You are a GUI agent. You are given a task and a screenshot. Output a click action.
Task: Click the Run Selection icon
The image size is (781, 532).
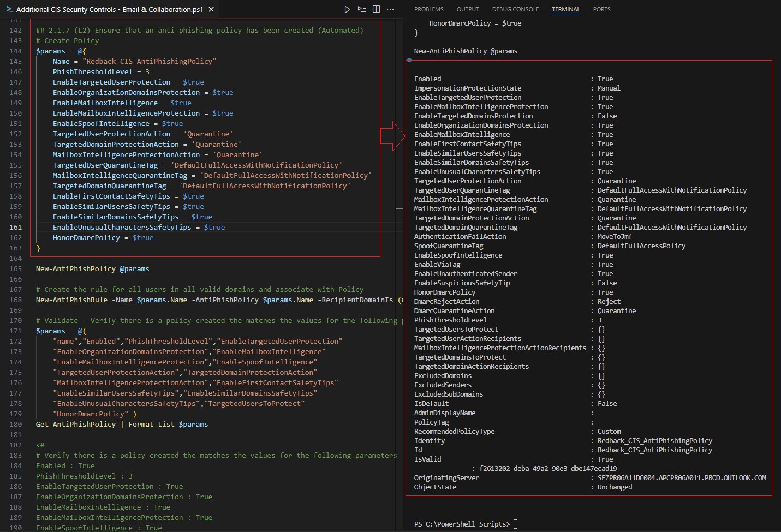(x=361, y=9)
